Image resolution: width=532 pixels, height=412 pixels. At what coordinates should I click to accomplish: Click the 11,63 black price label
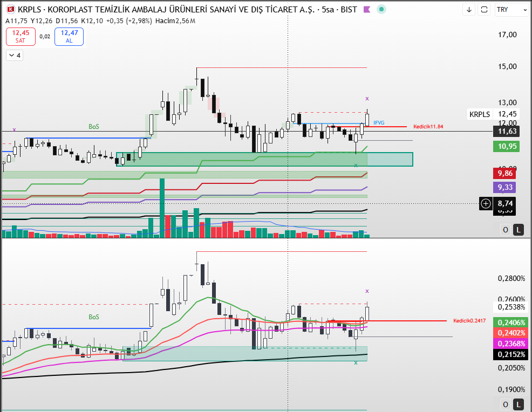tap(507, 131)
